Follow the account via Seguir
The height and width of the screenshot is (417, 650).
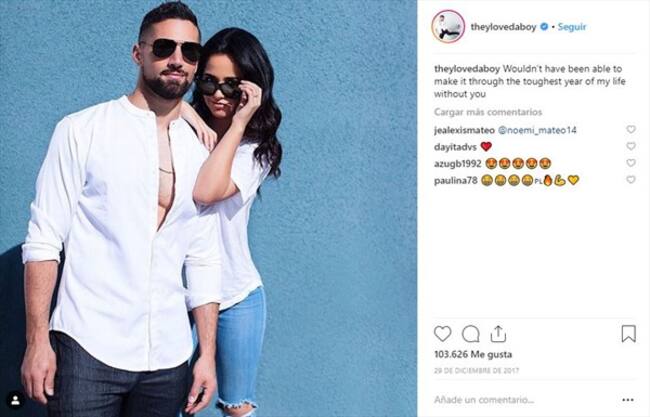[x=572, y=27]
